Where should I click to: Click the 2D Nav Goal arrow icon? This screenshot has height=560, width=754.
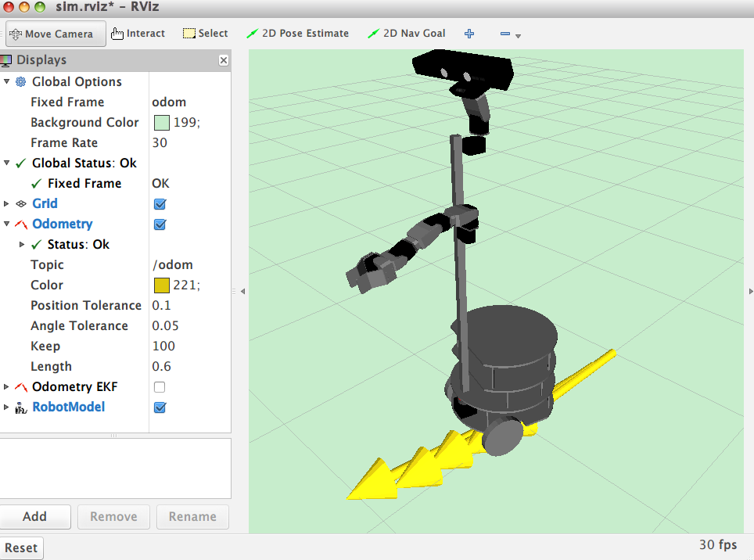tap(373, 33)
